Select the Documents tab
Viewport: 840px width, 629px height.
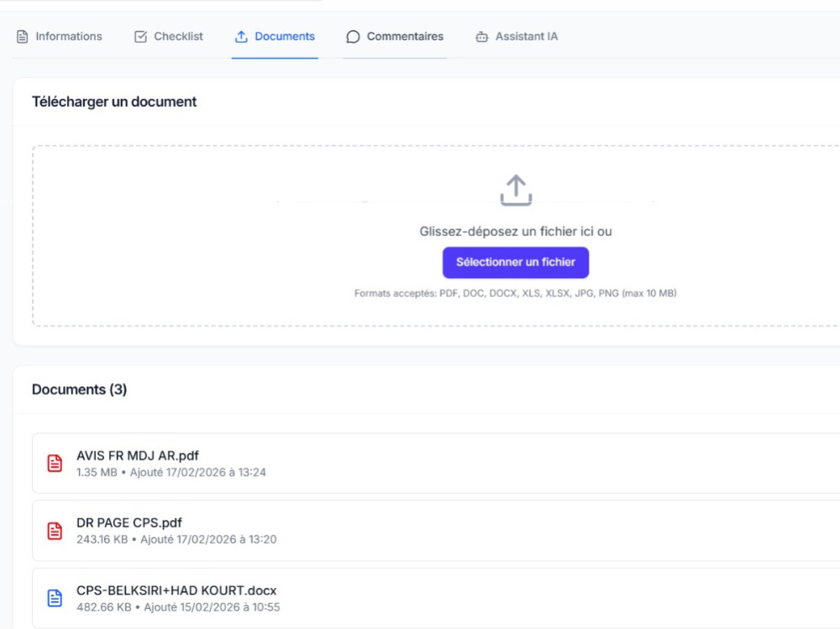tap(275, 36)
